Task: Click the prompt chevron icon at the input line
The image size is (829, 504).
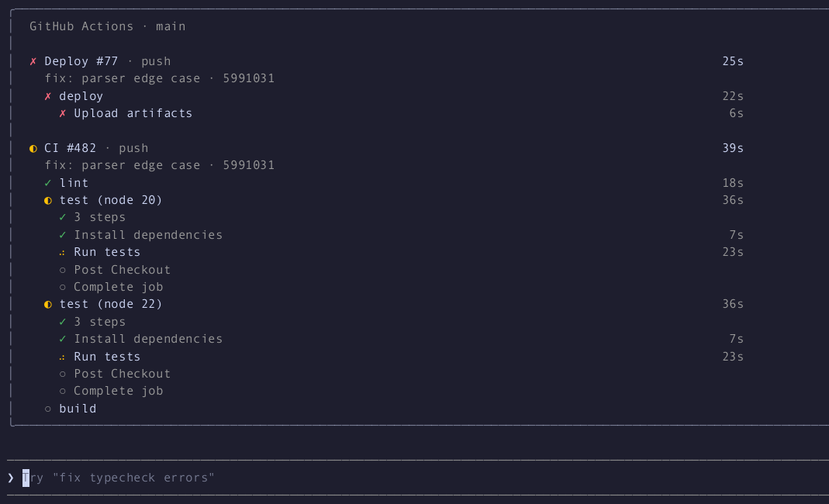Action: coord(11,478)
